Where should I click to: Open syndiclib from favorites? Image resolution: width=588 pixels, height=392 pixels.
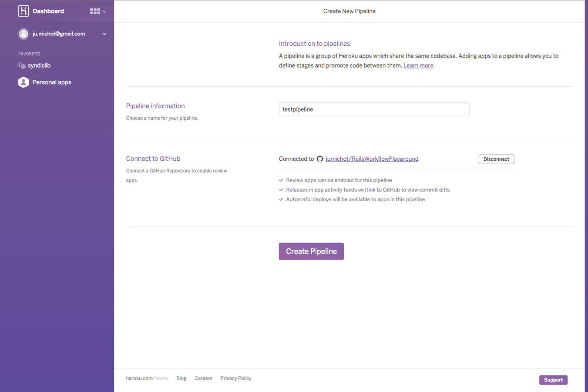(x=39, y=65)
